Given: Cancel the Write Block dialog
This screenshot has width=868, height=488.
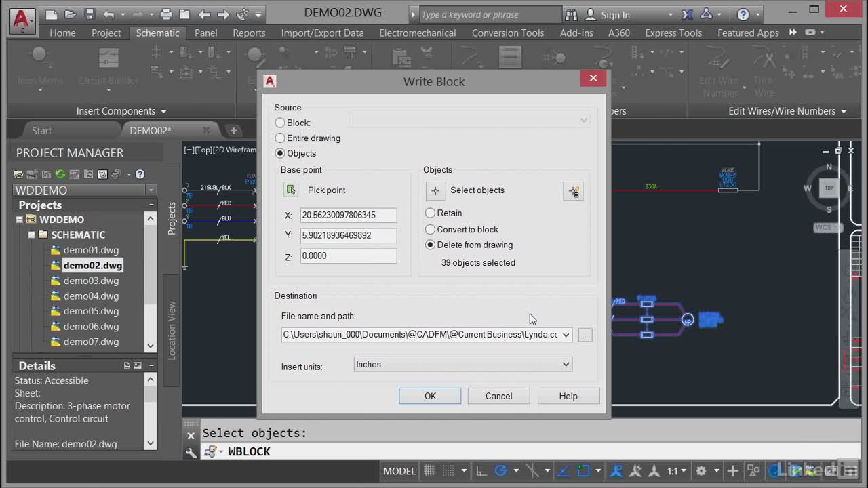Looking at the screenshot, I should [x=498, y=396].
